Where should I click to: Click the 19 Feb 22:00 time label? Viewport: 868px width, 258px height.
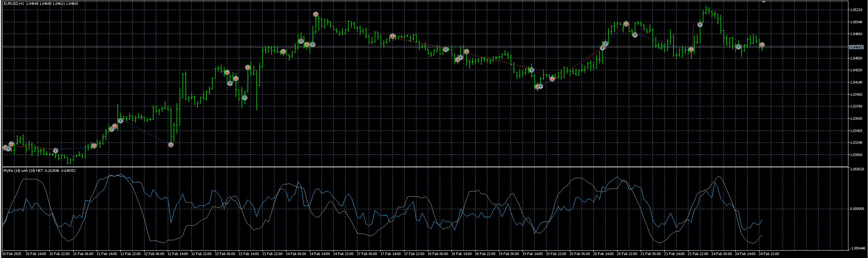pyautogui.click(x=556, y=254)
